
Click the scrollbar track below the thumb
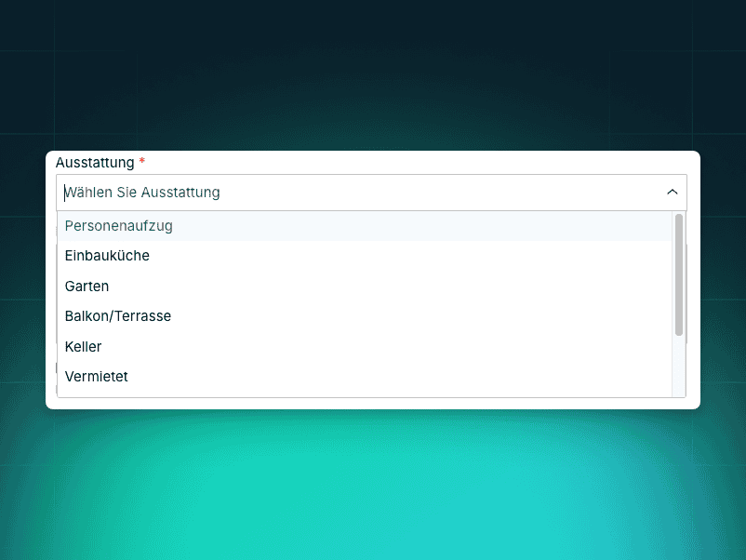click(x=679, y=367)
